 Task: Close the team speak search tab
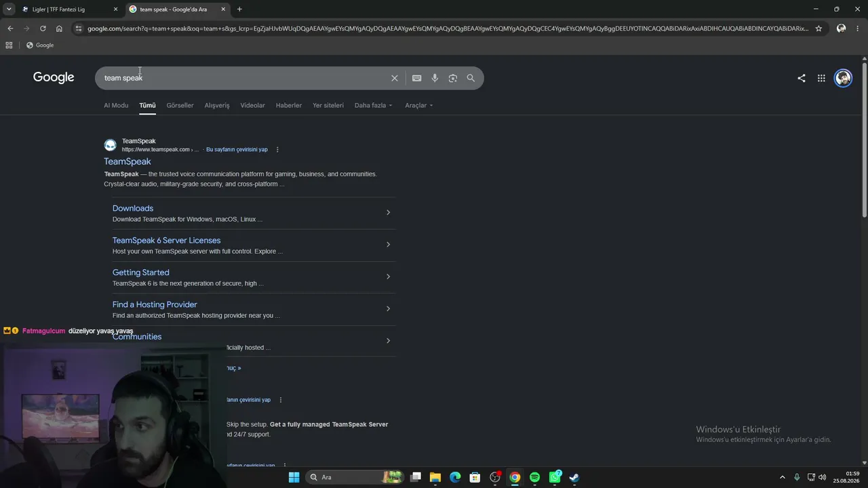click(223, 9)
